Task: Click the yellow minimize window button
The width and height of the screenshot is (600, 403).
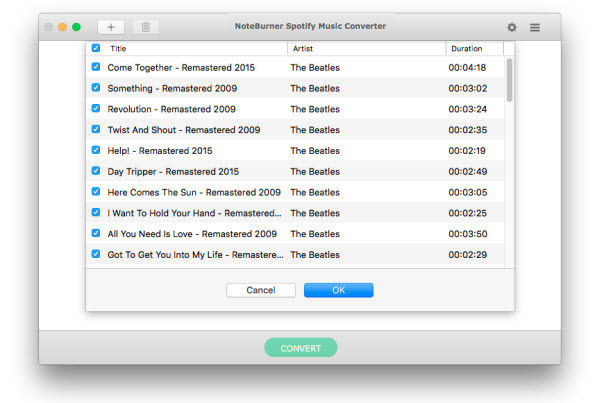Action: click(x=62, y=27)
